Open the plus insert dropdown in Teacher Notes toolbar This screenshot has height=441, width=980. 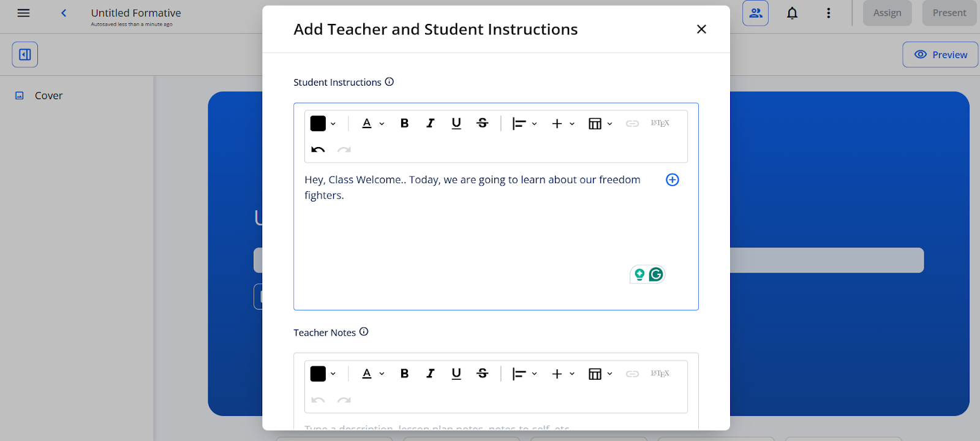[563, 374]
